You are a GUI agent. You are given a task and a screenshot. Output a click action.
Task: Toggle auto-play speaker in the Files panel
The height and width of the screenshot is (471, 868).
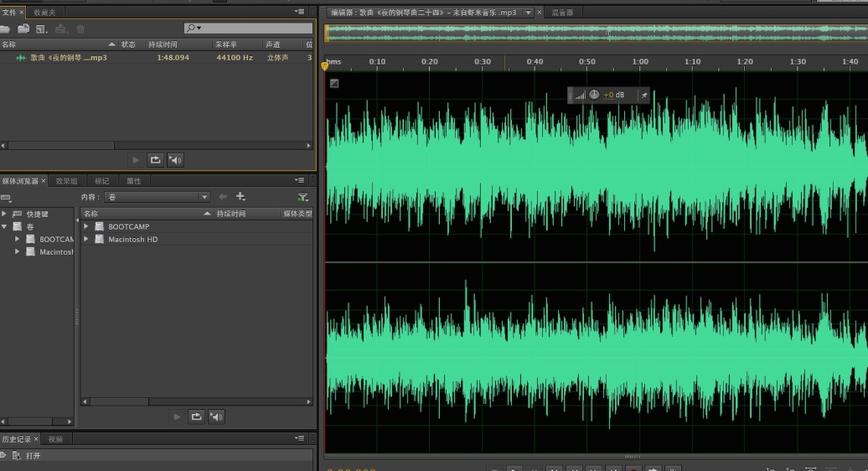point(175,160)
